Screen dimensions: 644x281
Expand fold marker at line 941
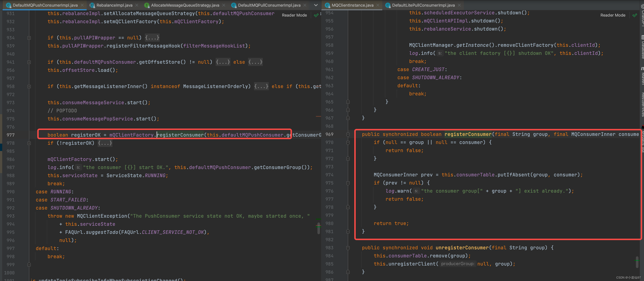coord(29,62)
